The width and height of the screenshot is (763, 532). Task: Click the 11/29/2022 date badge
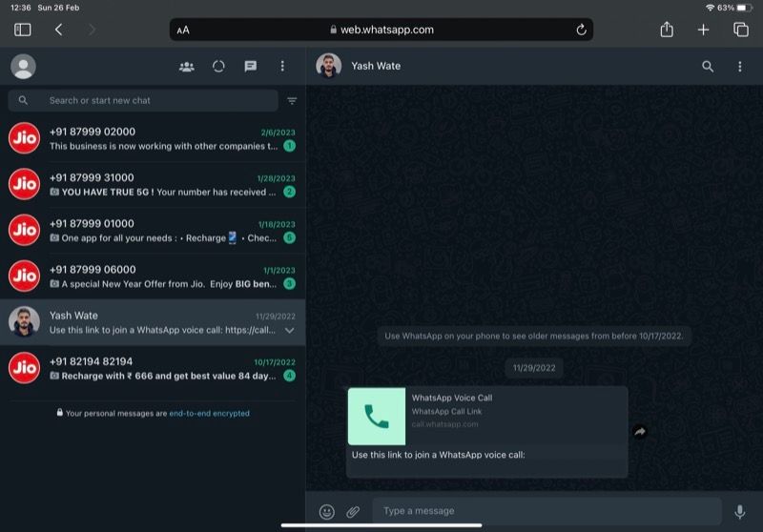point(534,368)
